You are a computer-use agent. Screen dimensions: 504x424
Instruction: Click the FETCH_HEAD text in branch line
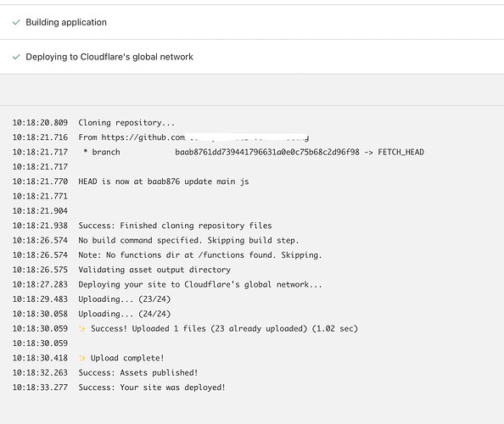pos(400,153)
